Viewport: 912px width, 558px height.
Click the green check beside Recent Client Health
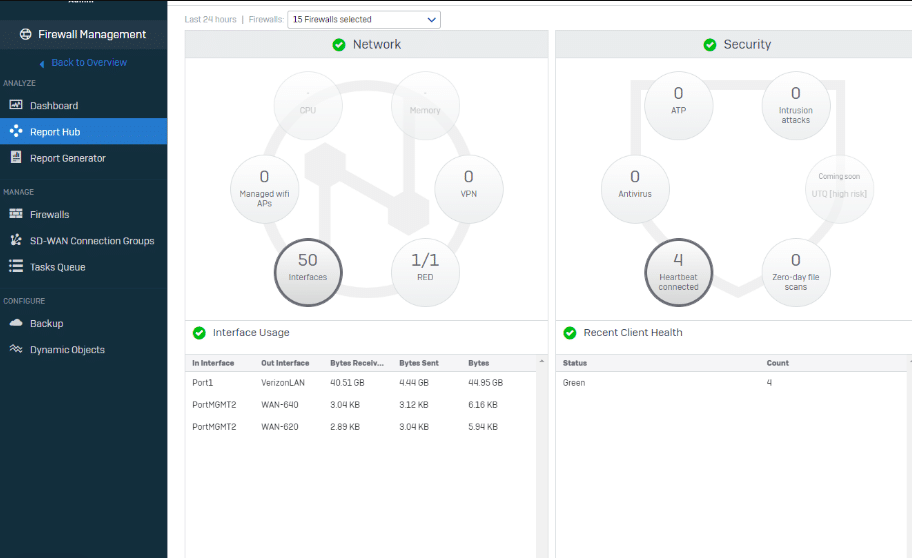coord(570,333)
